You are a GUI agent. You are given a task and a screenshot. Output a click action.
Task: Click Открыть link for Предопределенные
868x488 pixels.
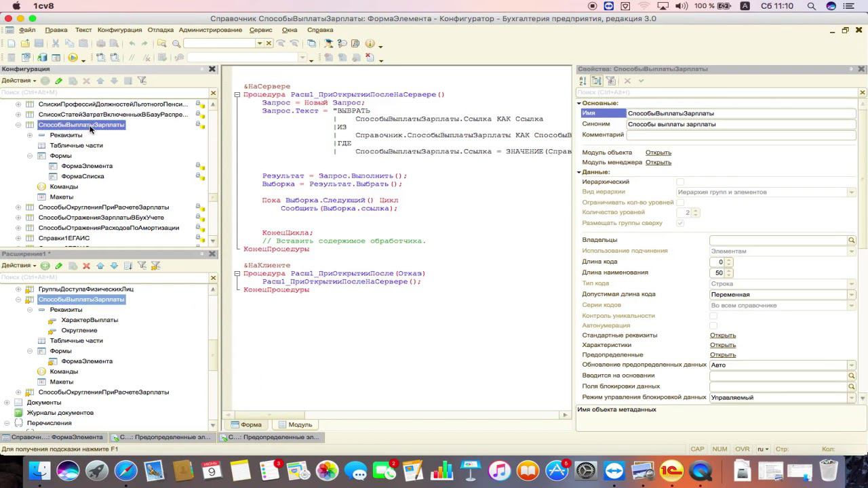pyautogui.click(x=722, y=354)
